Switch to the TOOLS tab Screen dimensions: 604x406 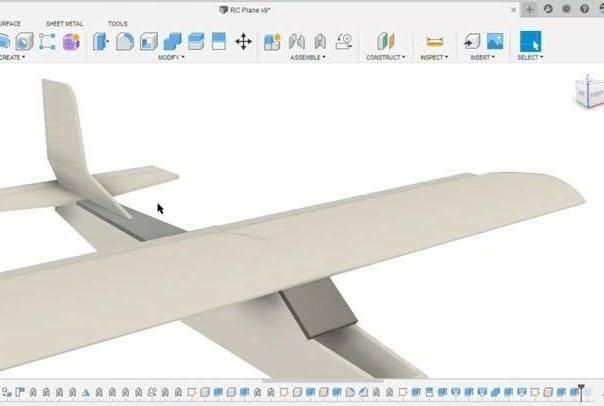click(117, 24)
